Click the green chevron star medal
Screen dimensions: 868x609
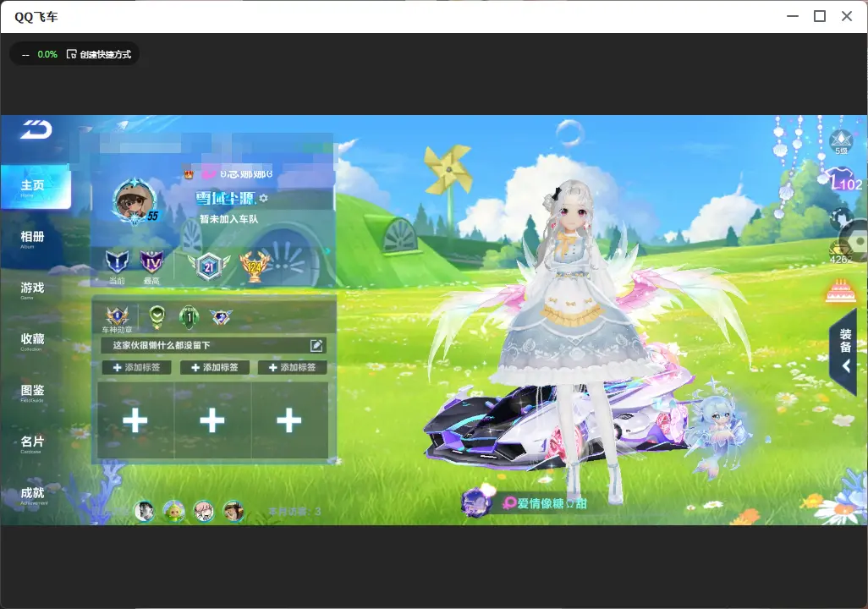point(157,315)
